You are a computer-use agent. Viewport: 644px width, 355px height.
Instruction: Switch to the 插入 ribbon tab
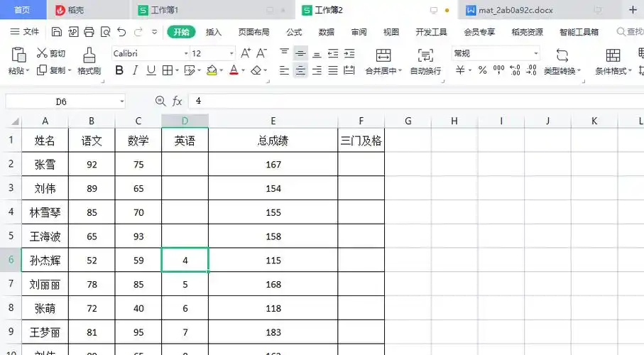pos(214,32)
